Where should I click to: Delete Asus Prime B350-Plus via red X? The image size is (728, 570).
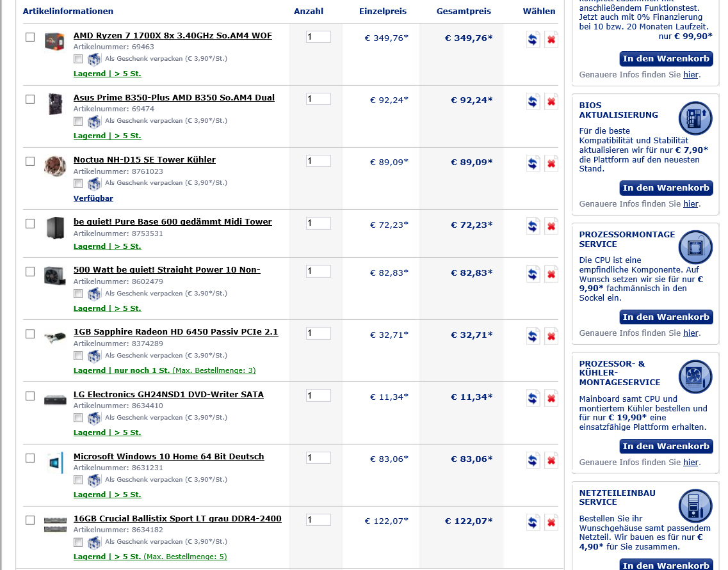pyautogui.click(x=551, y=101)
